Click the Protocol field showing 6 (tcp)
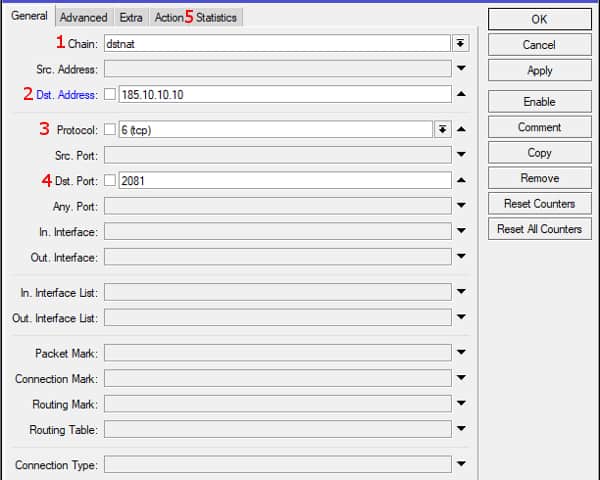This screenshot has width=600, height=480. point(276,129)
